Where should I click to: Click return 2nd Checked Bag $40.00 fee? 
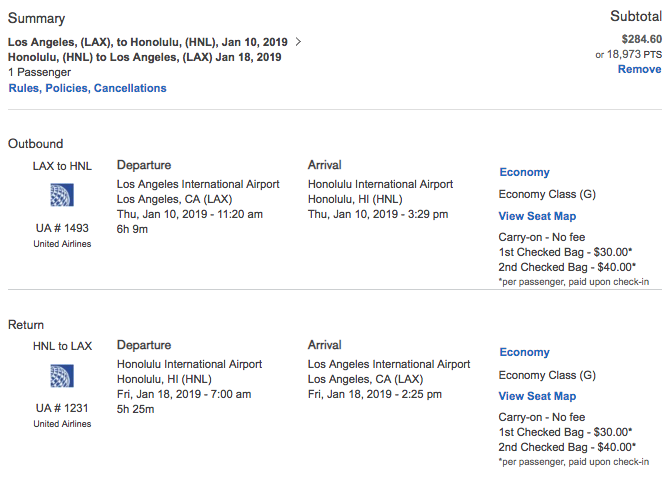pos(568,447)
